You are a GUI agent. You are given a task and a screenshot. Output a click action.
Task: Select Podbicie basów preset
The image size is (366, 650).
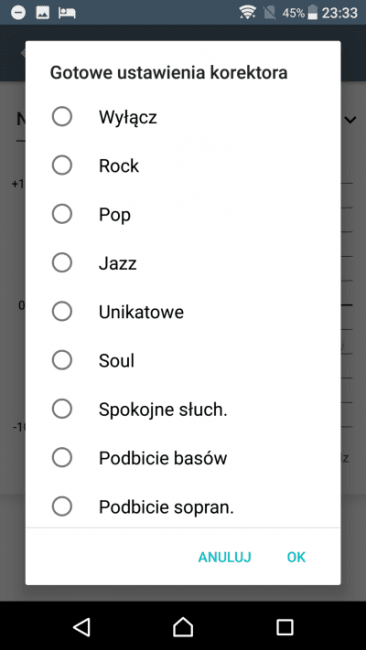tap(183, 458)
